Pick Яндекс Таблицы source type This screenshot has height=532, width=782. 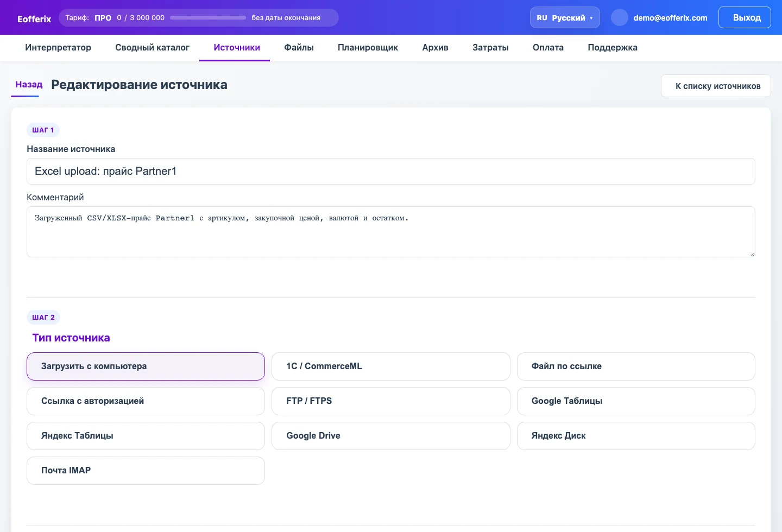[146, 436]
